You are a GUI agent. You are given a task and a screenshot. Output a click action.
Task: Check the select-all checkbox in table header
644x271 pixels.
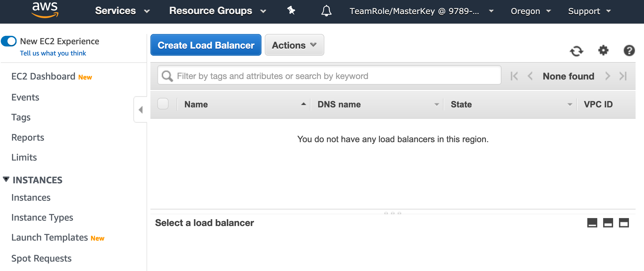(x=163, y=104)
